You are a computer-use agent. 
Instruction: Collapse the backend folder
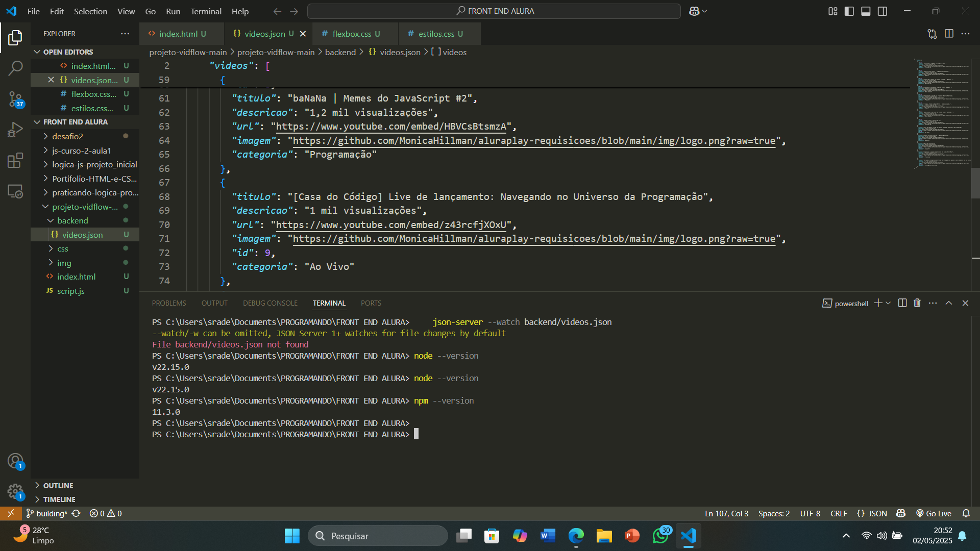tap(85, 220)
